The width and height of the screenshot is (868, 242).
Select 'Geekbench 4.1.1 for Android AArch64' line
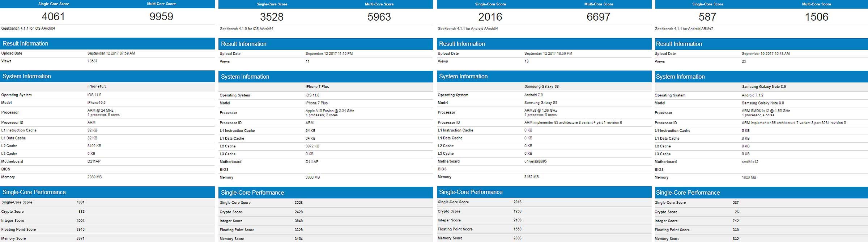point(468,29)
